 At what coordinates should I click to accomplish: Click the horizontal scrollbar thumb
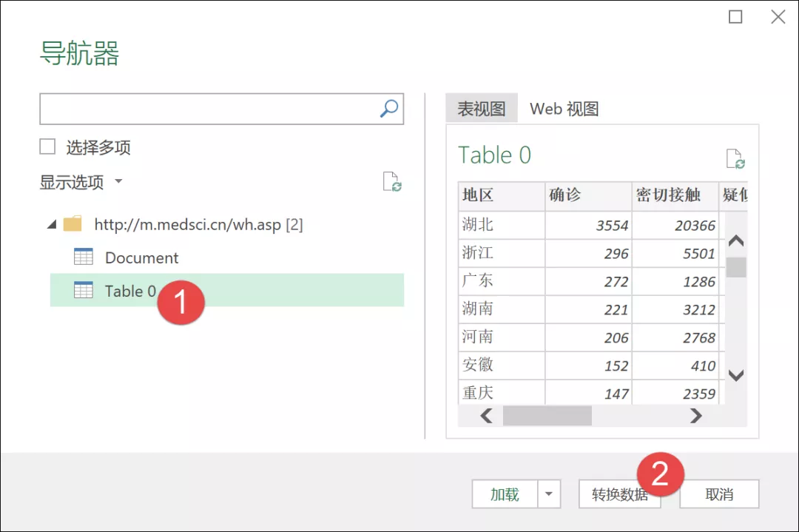click(x=547, y=416)
